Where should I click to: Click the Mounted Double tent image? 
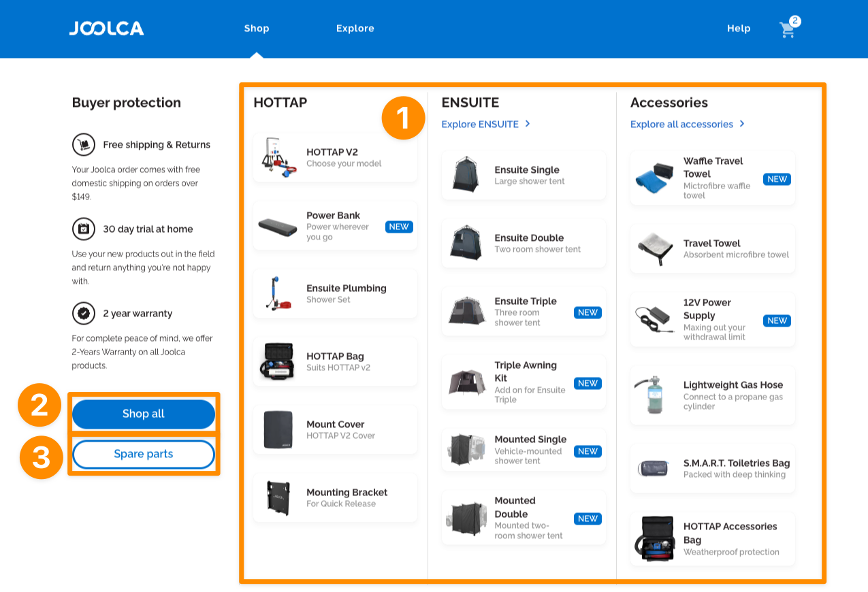tap(466, 520)
